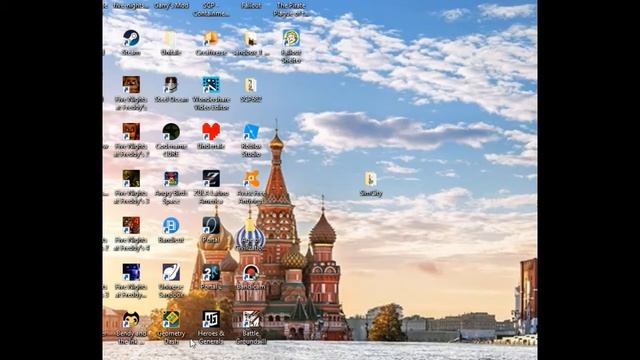The width and height of the screenshot is (640, 360).
Task: Open Five Nights at Freddy's 2 shortcut
Action: tap(131, 132)
